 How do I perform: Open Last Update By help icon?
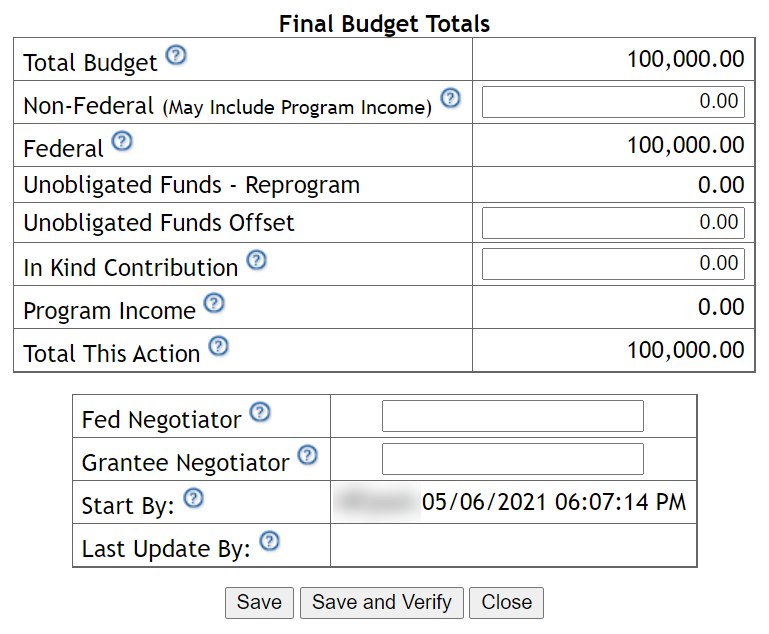click(x=269, y=542)
